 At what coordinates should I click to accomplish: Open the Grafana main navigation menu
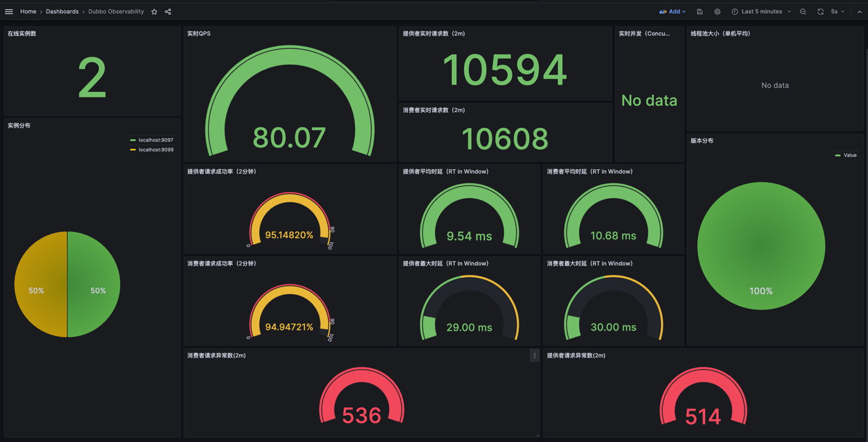pyautogui.click(x=8, y=11)
